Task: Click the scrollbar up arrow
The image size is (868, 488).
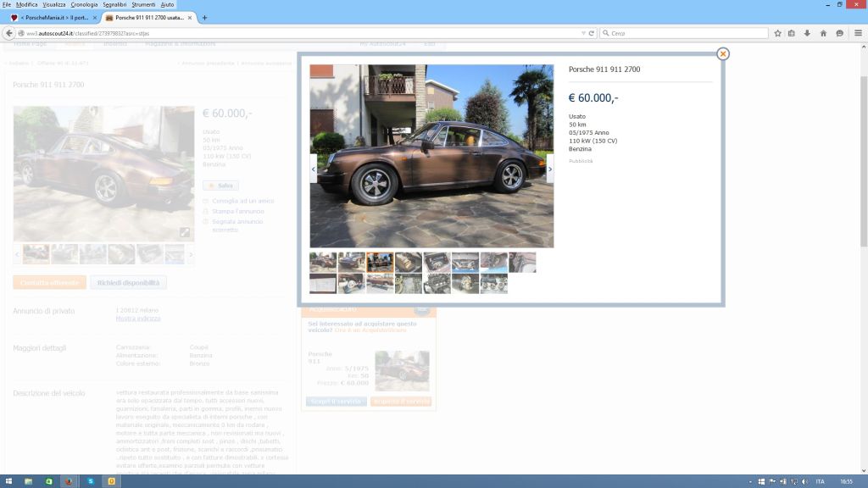Action: tap(864, 47)
